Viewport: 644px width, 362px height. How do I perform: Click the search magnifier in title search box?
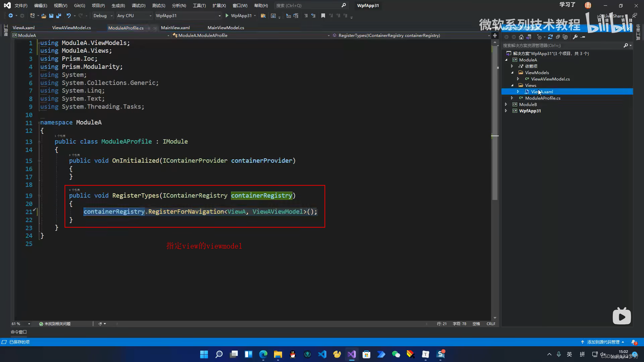click(343, 5)
